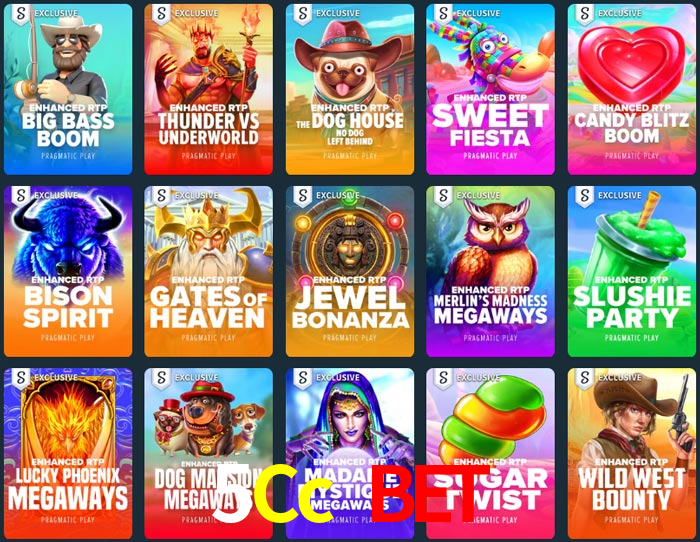Open the Big Bass Boom game tile
Viewport: 700px width, 542px height.
point(68,89)
